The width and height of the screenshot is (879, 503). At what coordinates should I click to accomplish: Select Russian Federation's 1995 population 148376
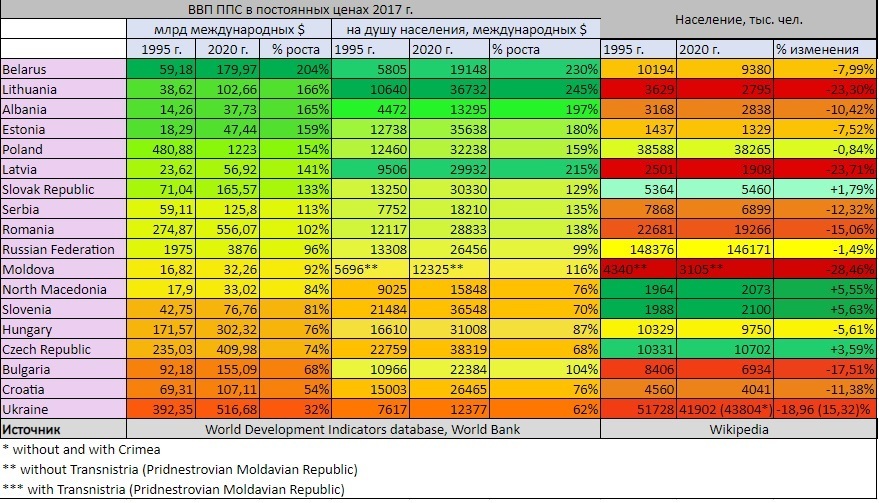[637, 251]
